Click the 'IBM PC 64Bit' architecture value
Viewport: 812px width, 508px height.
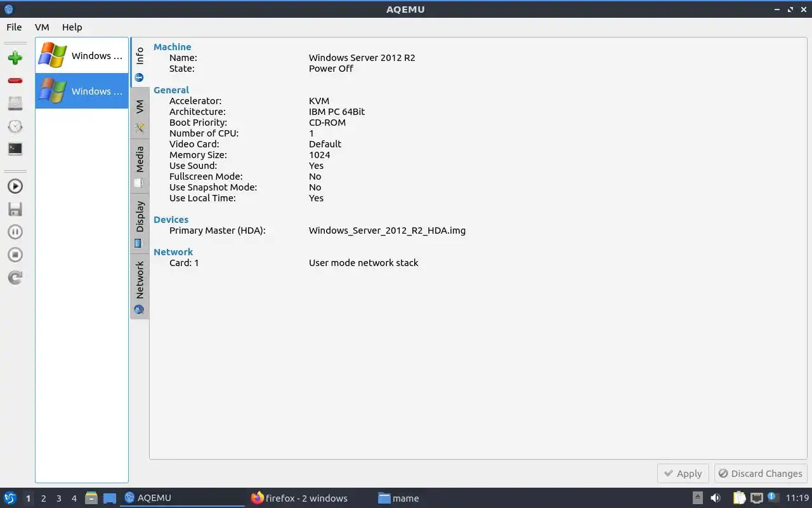coord(337,112)
